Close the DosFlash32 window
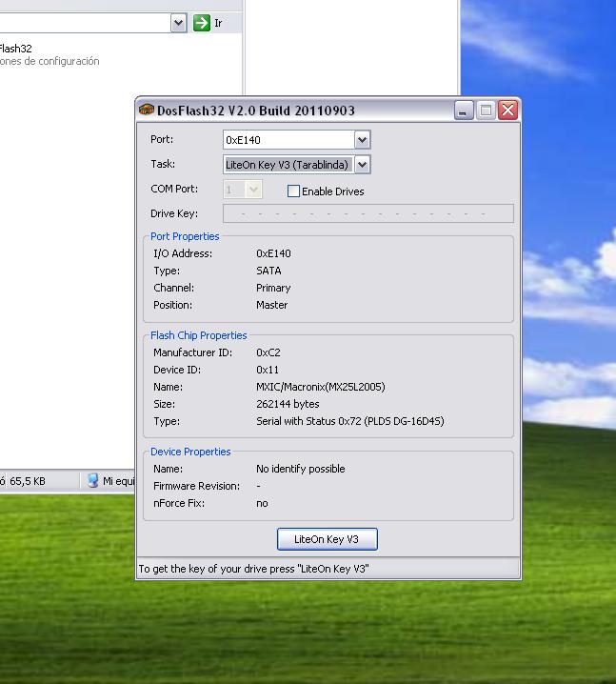The image size is (616, 684). coord(507,111)
